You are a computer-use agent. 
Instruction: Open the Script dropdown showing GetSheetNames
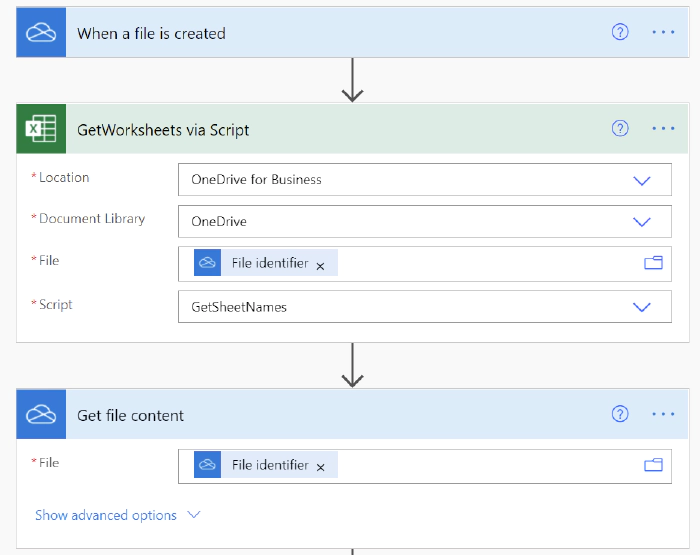click(x=642, y=307)
